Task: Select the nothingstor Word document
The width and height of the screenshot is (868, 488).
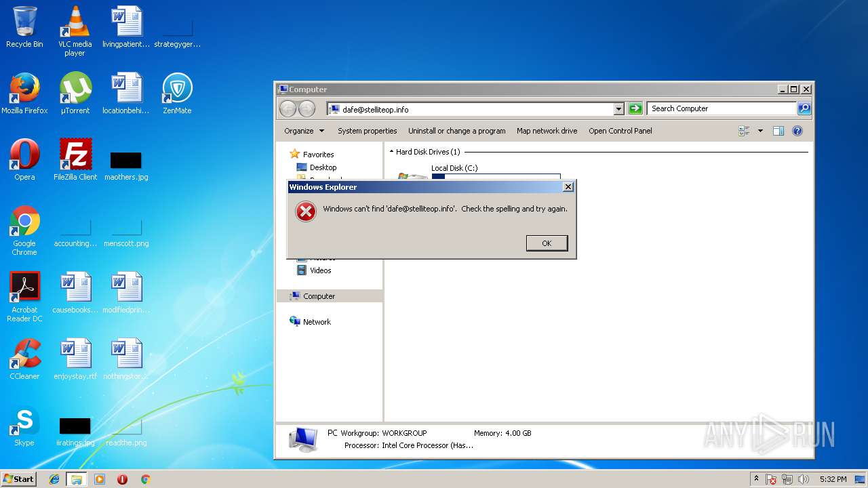Action: pos(126,359)
